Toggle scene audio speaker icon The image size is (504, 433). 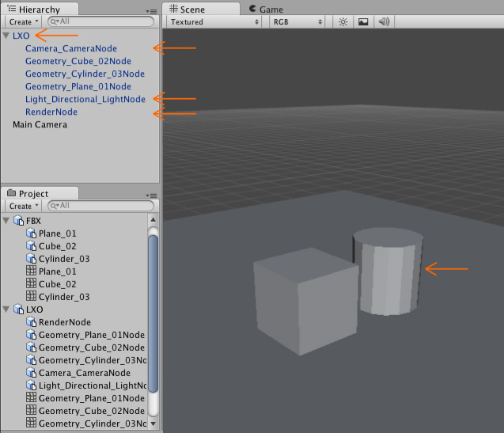(385, 22)
